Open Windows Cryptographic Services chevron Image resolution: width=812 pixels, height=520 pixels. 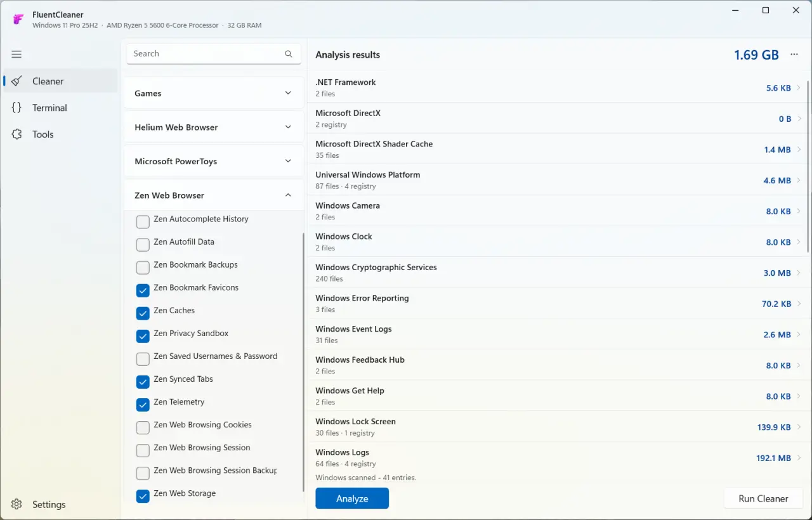[x=799, y=273]
